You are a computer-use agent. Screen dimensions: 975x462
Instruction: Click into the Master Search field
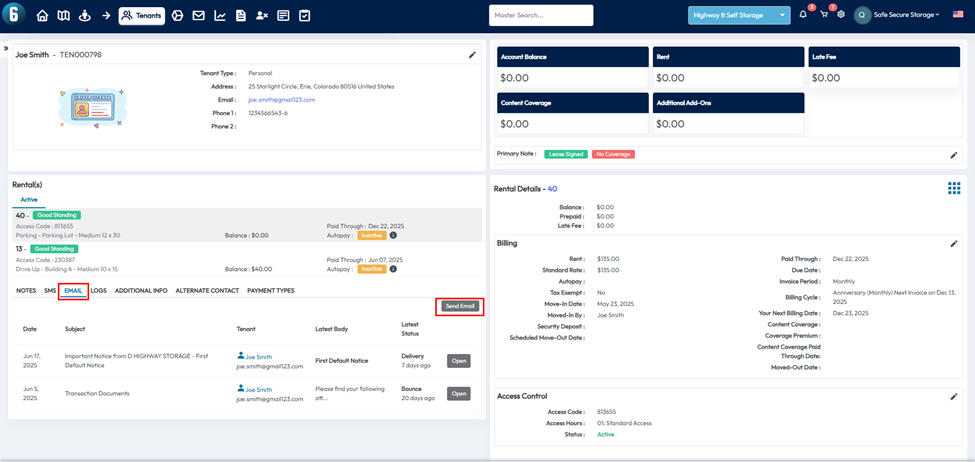tap(540, 15)
